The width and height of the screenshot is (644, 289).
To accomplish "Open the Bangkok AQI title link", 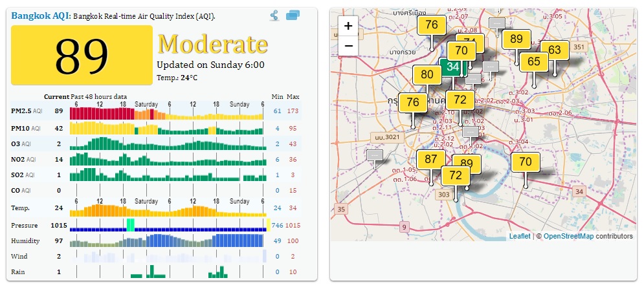I will pyautogui.click(x=40, y=16).
